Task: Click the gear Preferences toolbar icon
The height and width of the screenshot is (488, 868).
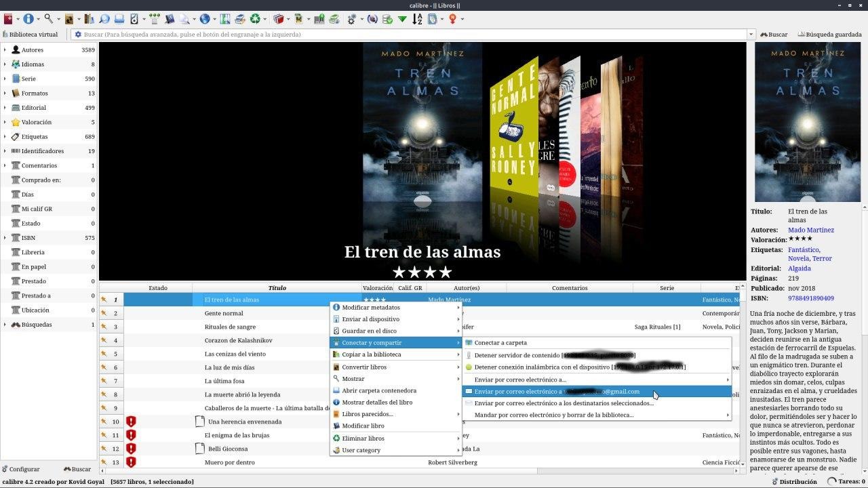Action: pos(352,19)
